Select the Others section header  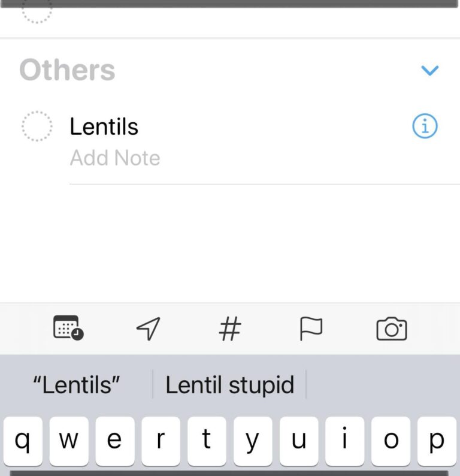coord(67,70)
